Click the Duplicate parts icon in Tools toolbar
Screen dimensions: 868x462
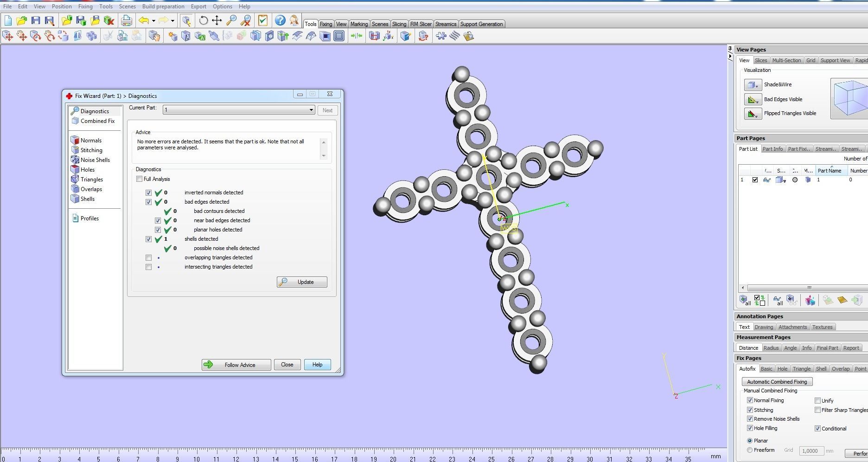(92, 36)
